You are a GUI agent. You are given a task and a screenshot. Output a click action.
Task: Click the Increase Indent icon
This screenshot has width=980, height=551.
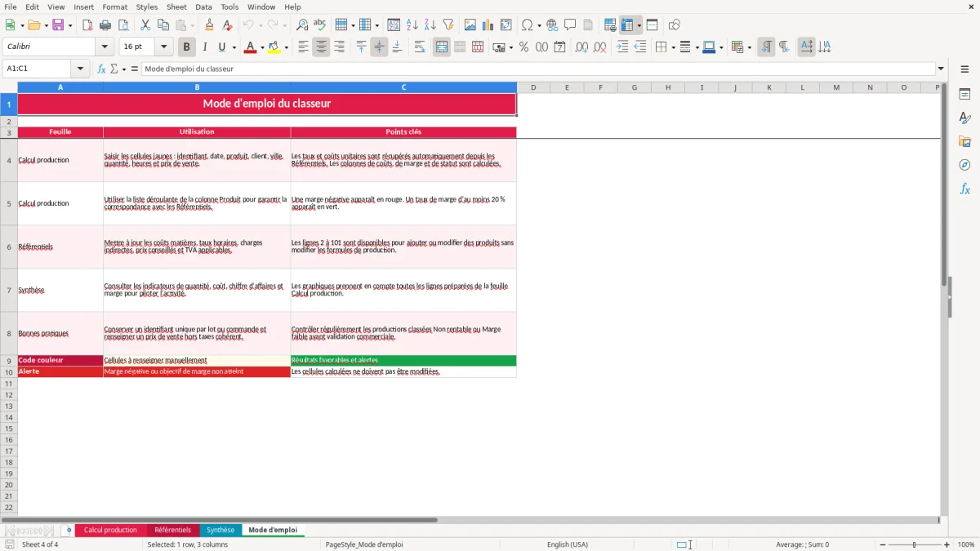click(x=622, y=47)
